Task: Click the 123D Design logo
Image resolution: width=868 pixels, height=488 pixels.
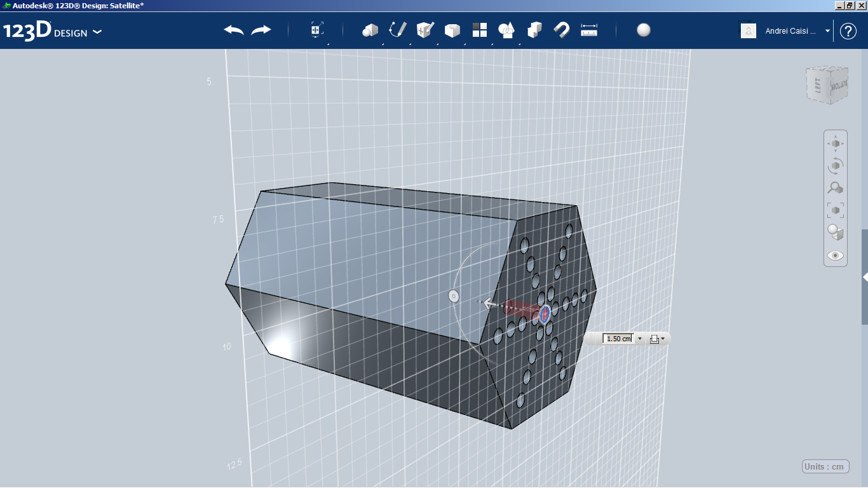Action: 45,31
